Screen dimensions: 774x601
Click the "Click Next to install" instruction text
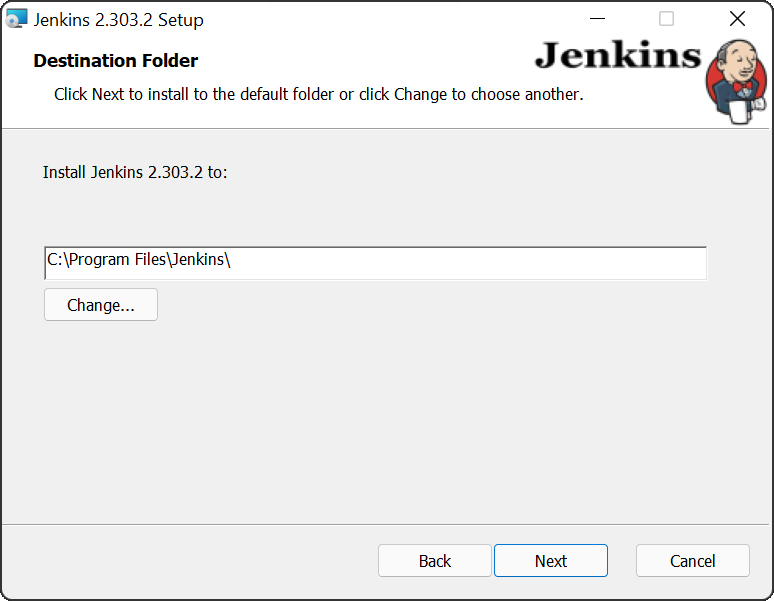click(x=318, y=94)
